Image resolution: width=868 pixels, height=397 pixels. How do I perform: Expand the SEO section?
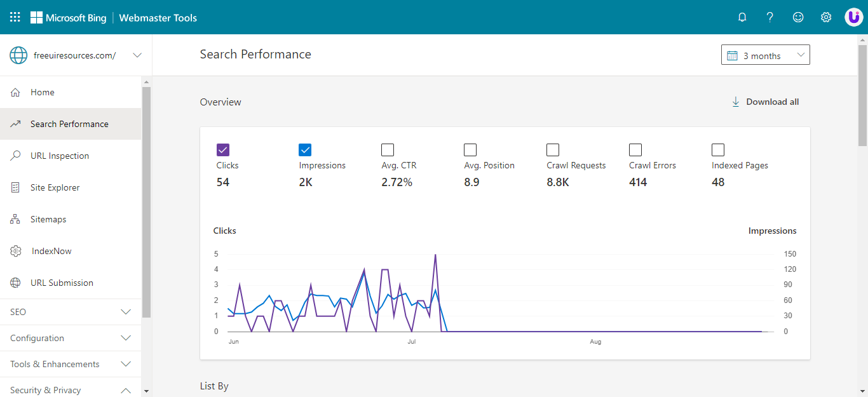[x=70, y=311]
